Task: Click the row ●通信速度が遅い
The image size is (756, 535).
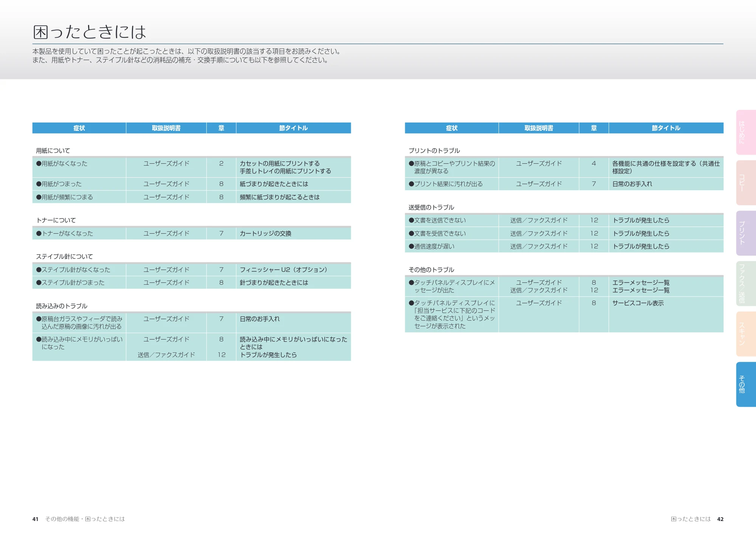Action: [564, 246]
